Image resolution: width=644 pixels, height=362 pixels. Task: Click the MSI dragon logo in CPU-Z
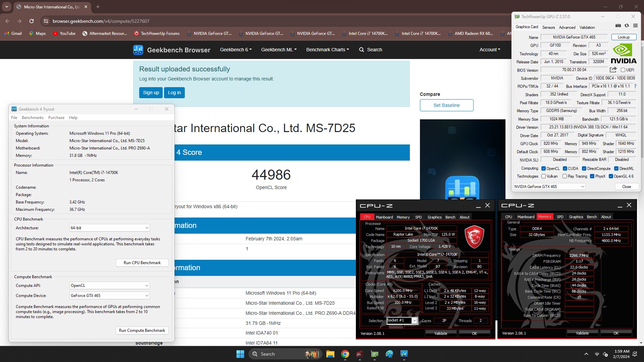[x=474, y=237]
